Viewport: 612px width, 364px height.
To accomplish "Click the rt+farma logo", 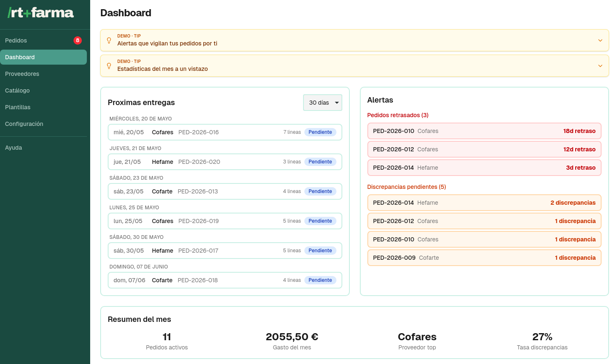I will [40, 13].
